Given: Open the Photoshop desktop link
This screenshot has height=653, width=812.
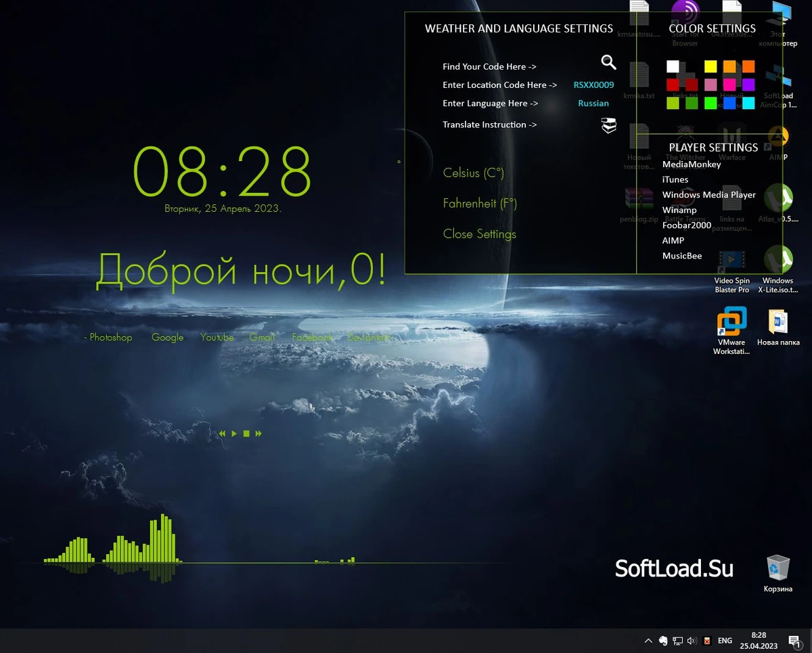Looking at the screenshot, I should click(108, 337).
